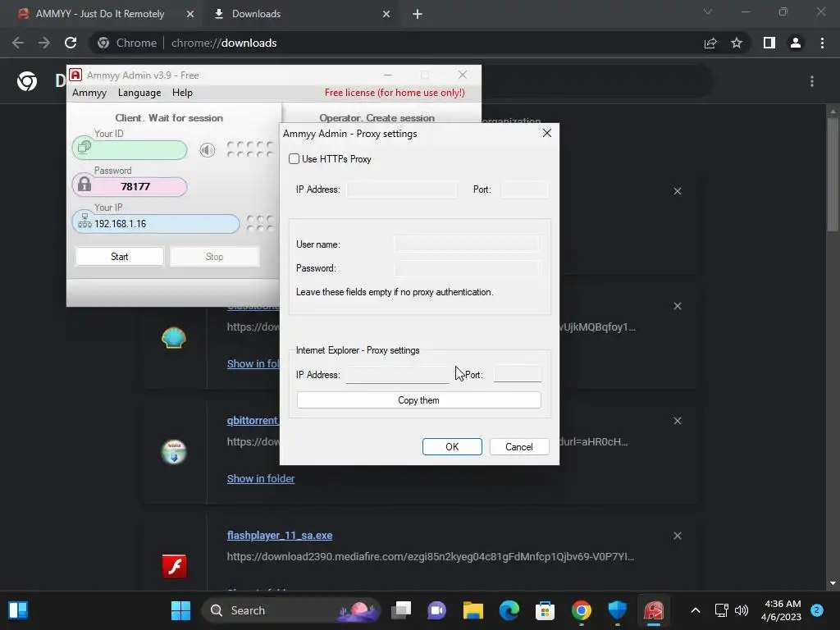Go back in Chrome
This screenshot has height=630, width=840.
click(18, 43)
